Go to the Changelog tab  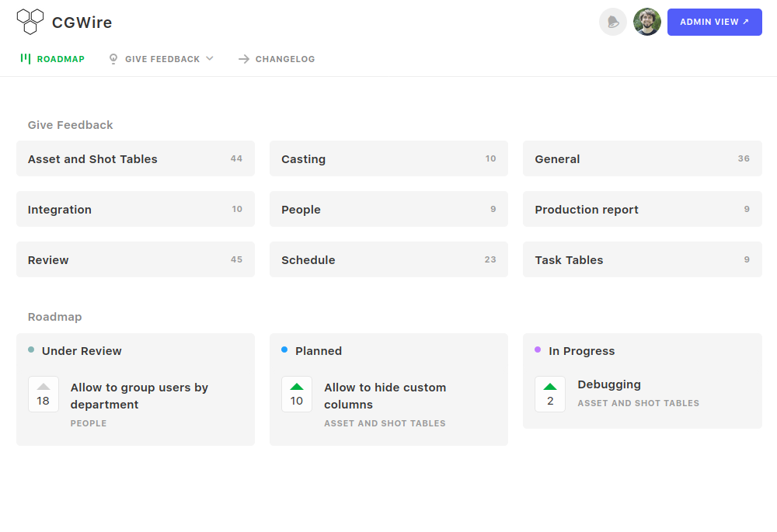click(285, 59)
